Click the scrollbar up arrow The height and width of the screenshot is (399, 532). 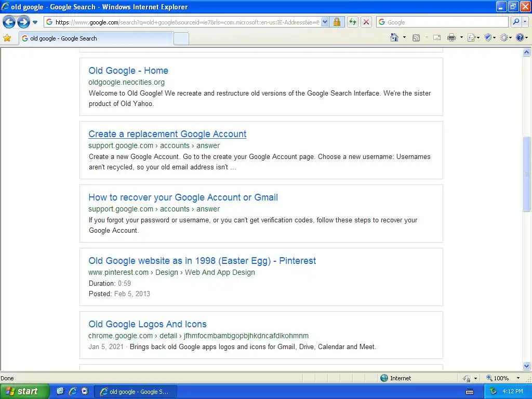(527, 52)
